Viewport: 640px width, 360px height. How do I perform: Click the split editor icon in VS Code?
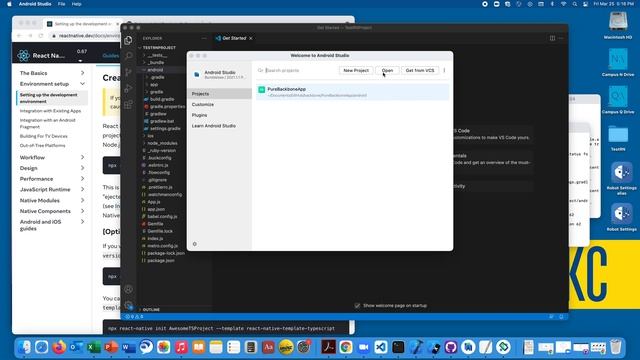pyautogui.click(x=552, y=38)
